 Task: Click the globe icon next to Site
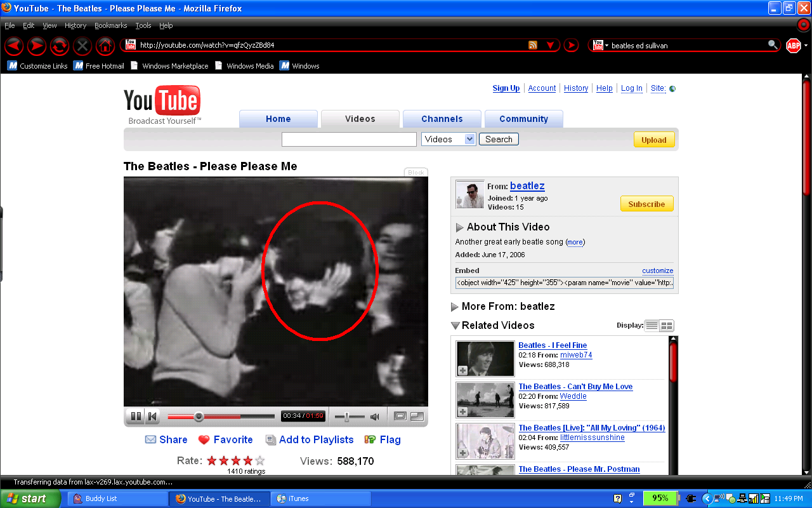pyautogui.click(x=672, y=89)
